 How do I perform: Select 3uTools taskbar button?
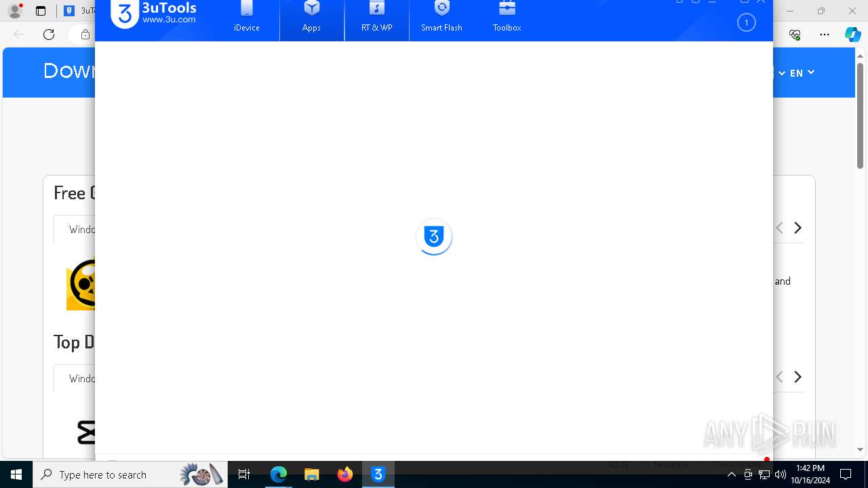click(x=378, y=474)
